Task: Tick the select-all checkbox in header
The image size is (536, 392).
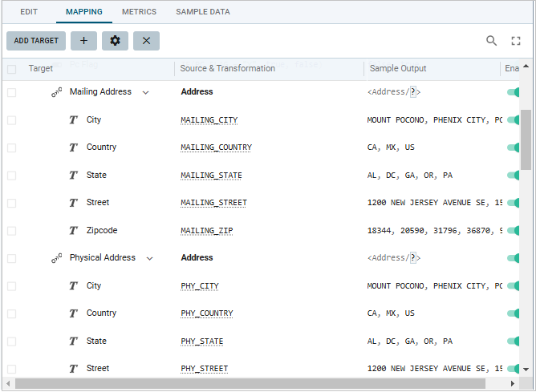Action: click(x=11, y=69)
